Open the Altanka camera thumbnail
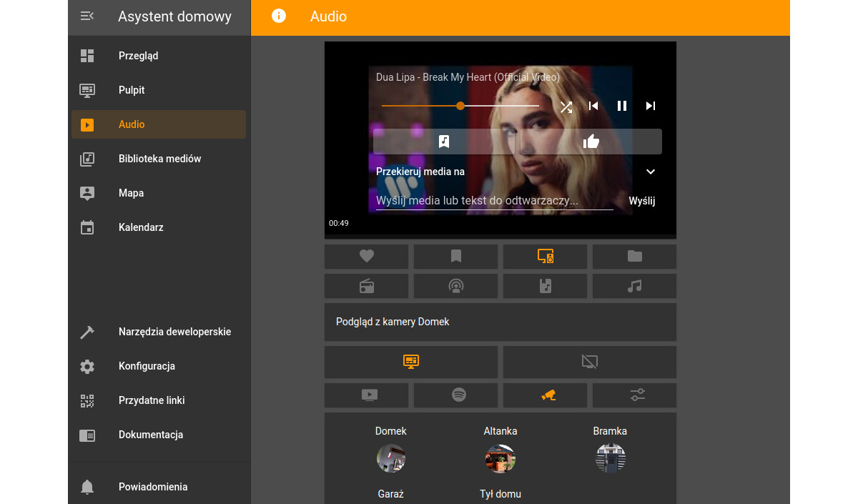The width and height of the screenshot is (858, 504). (500, 458)
